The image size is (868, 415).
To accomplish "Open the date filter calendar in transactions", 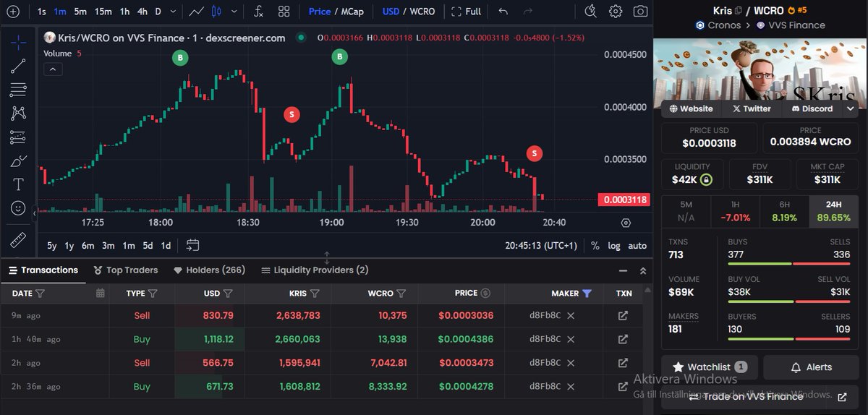I will [101, 293].
